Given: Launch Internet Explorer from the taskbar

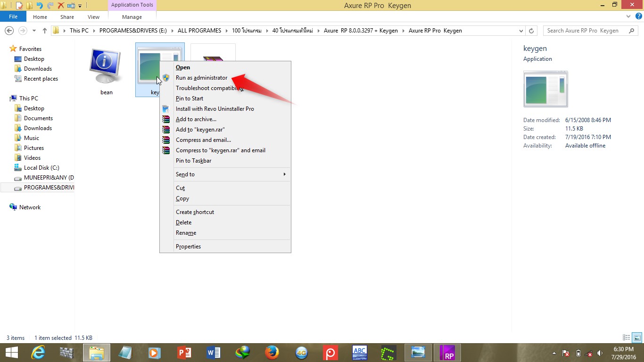Looking at the screenshot, I should 38,352.
